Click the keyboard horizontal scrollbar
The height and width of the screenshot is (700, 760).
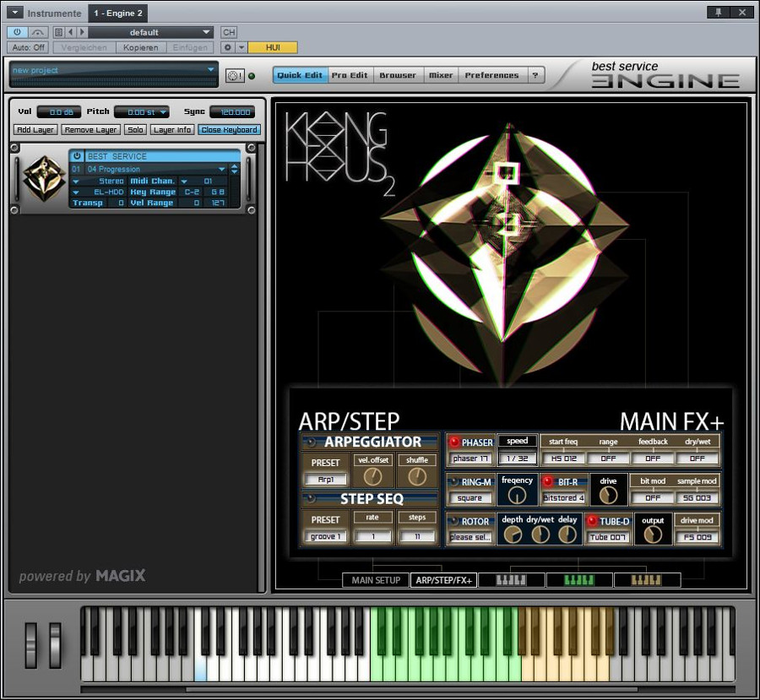tap(412, 689)
